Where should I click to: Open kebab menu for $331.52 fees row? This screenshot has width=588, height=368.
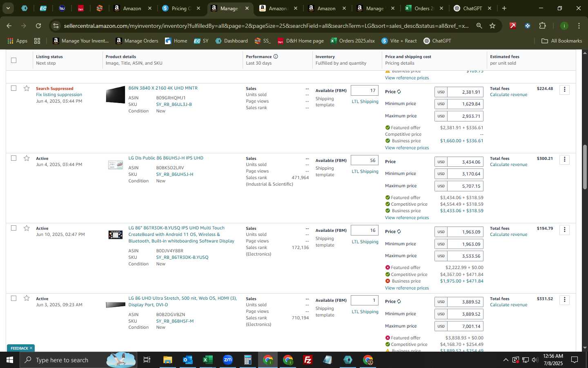[565, 300]
